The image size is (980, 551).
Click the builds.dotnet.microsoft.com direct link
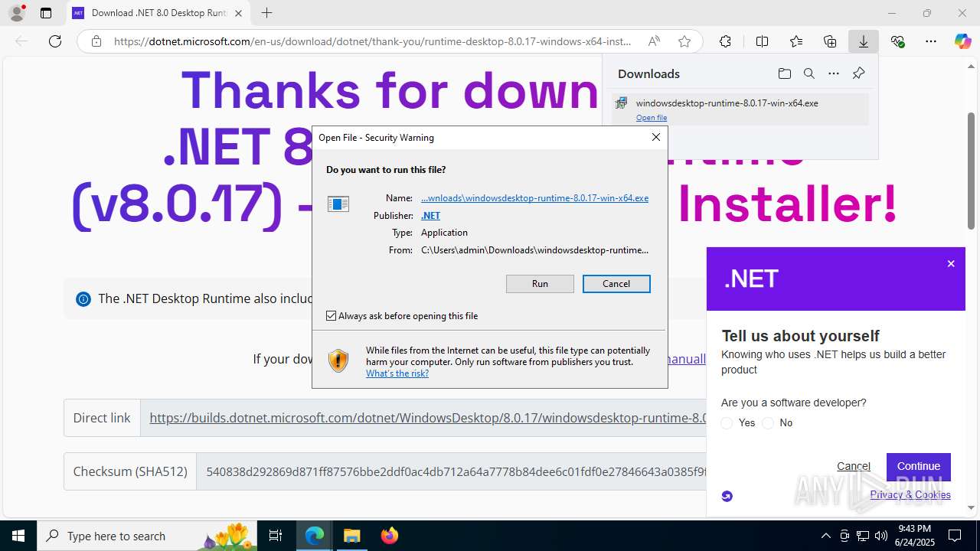click(427, 418)
